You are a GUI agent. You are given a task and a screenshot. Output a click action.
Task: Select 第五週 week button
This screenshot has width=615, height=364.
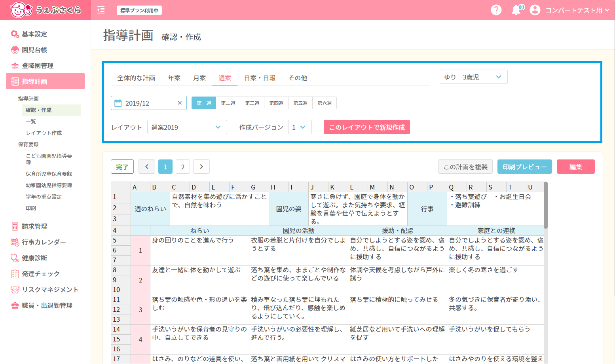(300, 103)
